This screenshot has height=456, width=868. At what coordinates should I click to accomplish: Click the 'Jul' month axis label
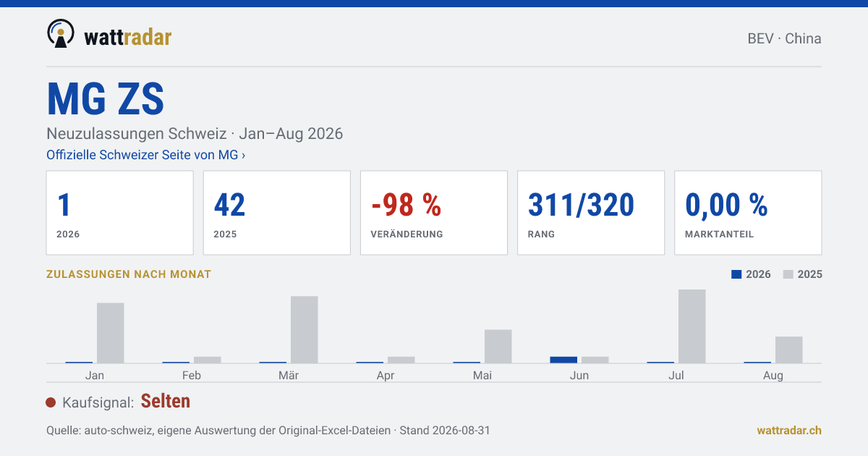(x=676, y=375)
